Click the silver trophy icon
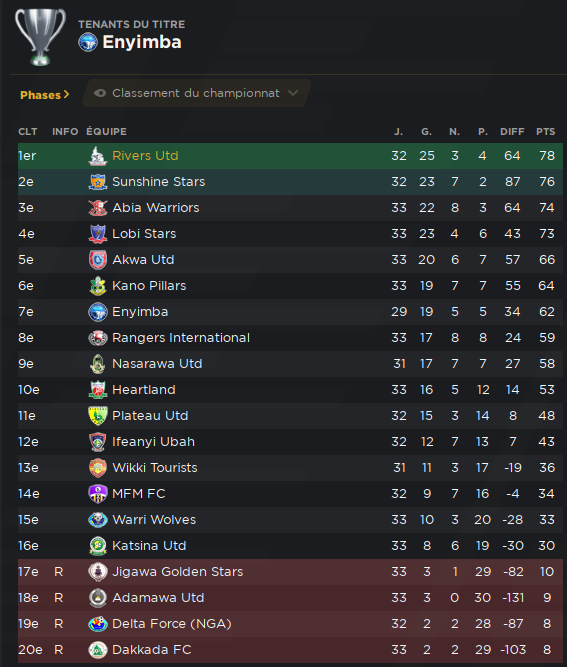 point(40,37)
